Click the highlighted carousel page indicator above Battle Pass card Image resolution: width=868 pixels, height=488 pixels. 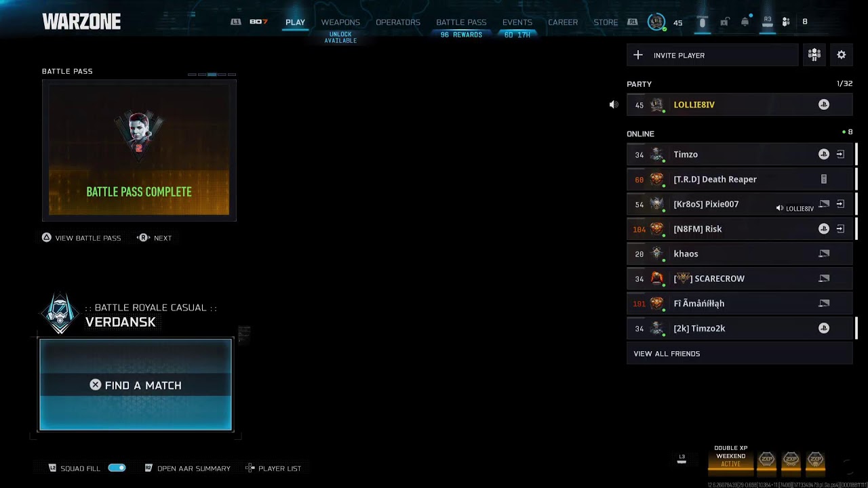(212, 75)
